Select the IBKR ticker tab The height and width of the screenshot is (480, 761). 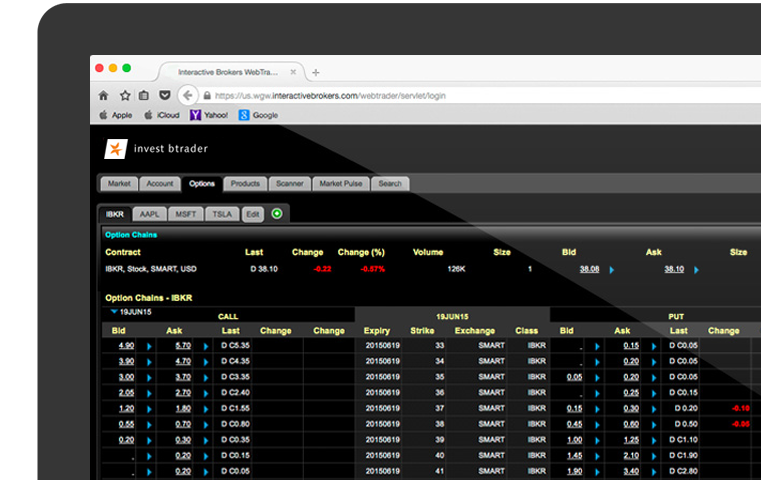(x=115, y=214)
